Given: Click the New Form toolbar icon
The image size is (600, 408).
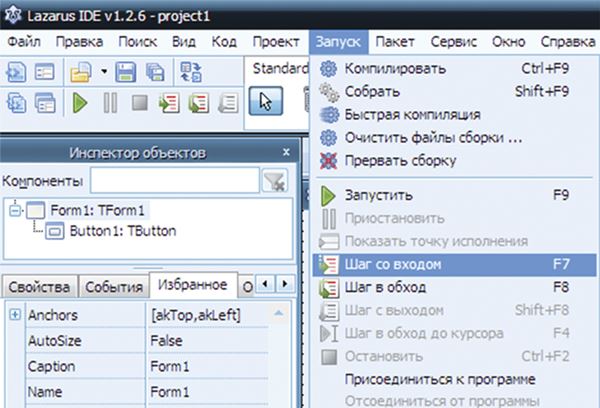Looking at the screenshot, I should pyautogui.click(x=45, y=72).
